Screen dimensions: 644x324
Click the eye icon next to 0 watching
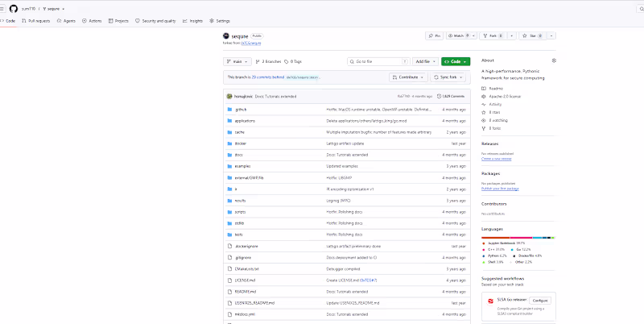coord(484,120)
